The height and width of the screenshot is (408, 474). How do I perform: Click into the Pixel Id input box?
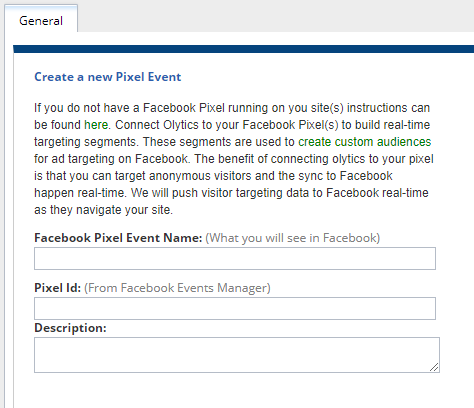[235, 308]
